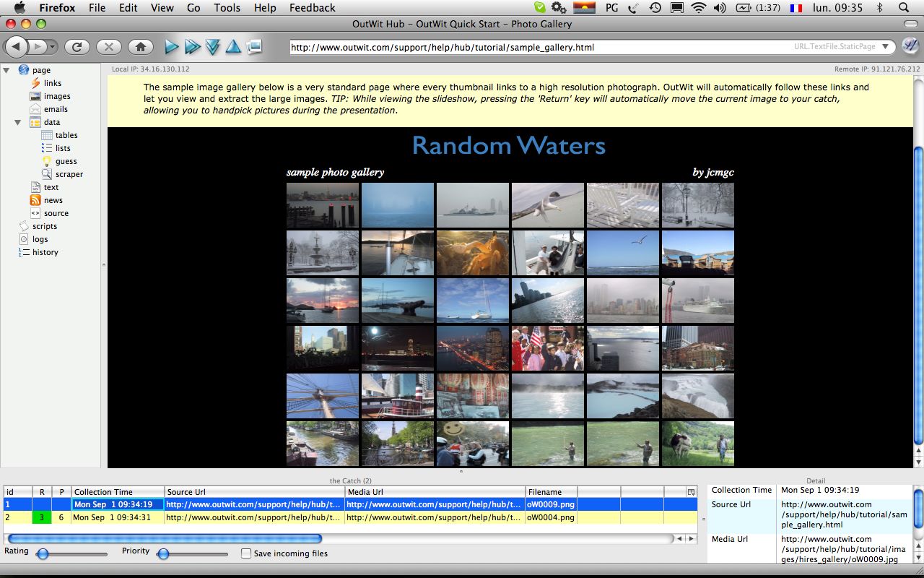The height and width of the screenshot is (578, 924).
Task: Collapse the data tree node
Action: pyautogui.click(x=18, y=122)
